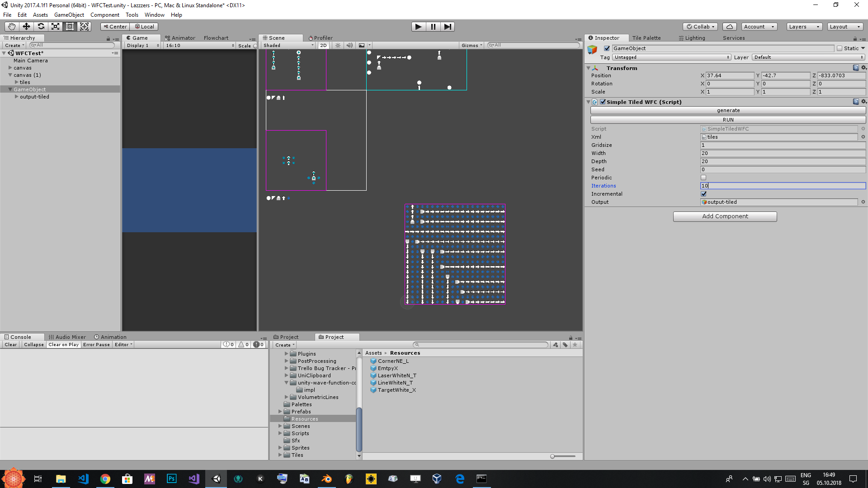Screen dimensions: 868x488
Task: Click the Add Component button
Action: coord(725,216)
